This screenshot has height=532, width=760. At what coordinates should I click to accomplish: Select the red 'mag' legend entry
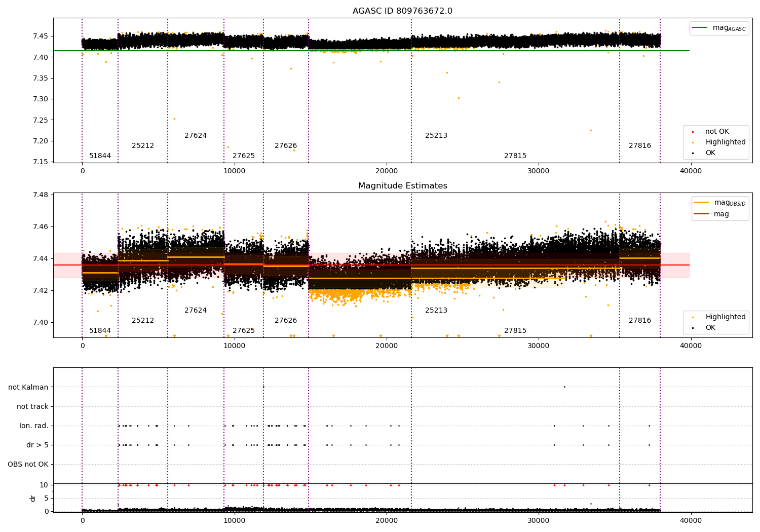point(712,214)
